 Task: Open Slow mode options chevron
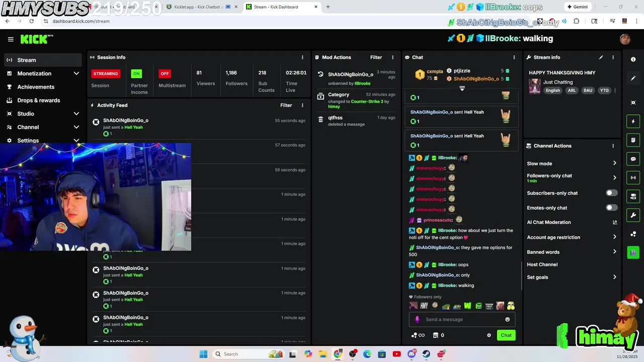click(614, 163)
